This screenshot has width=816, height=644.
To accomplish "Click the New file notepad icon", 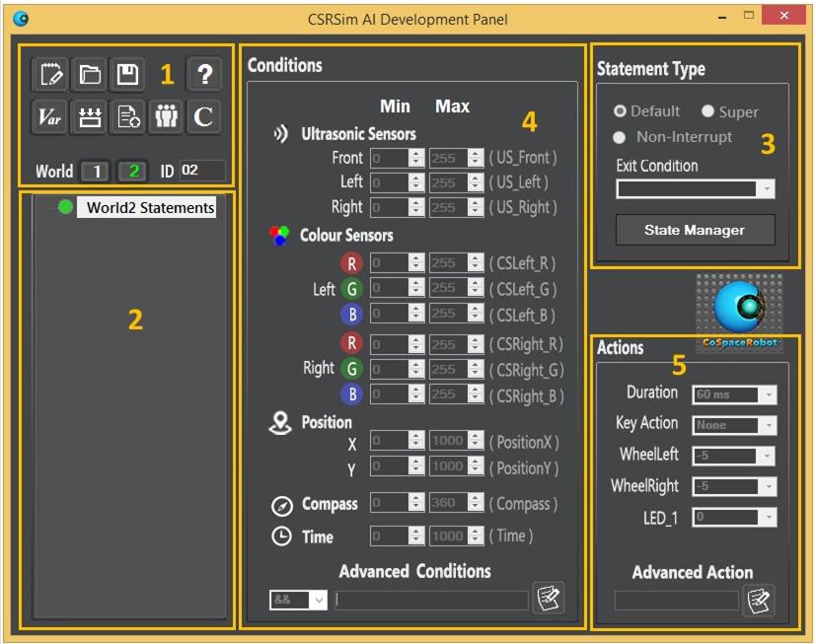I will tap(50, 74).
